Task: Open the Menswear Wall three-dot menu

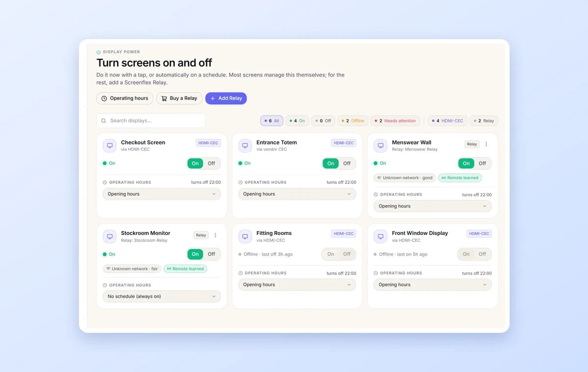Action: click(x=486, y=144)
